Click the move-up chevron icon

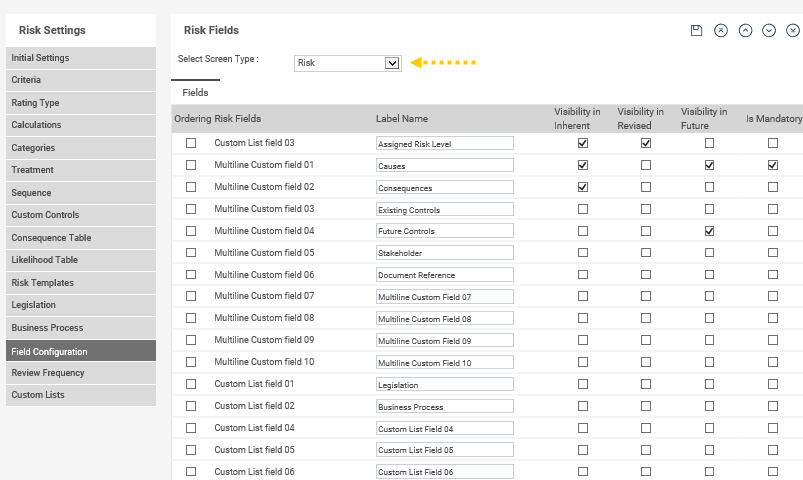745,31
